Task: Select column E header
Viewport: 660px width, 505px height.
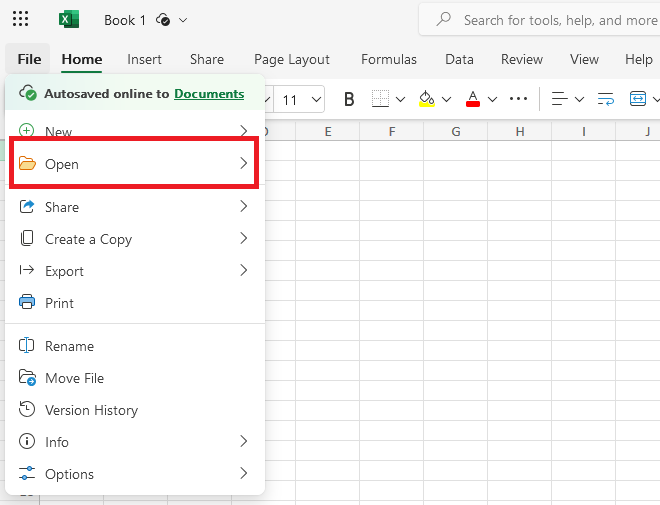Action: [x=327, y=132]
